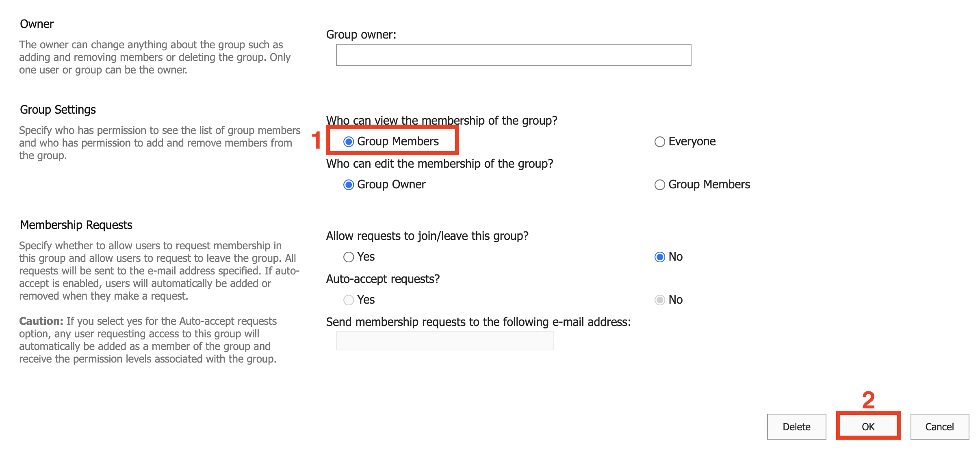Select Group Members for editing membership
The width and height of the screenshot is (980, 462).
point(660,185)
